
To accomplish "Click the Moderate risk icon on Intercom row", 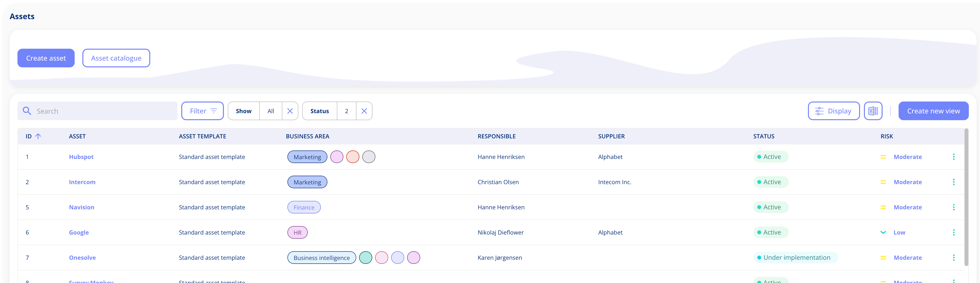I will tap(883, 182).
